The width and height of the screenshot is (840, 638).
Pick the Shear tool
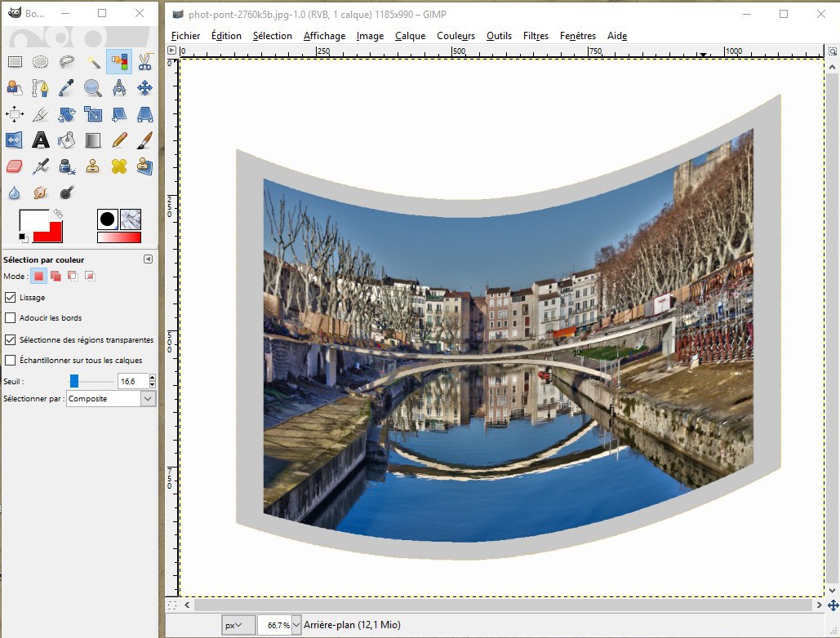[x=119, y=114]
